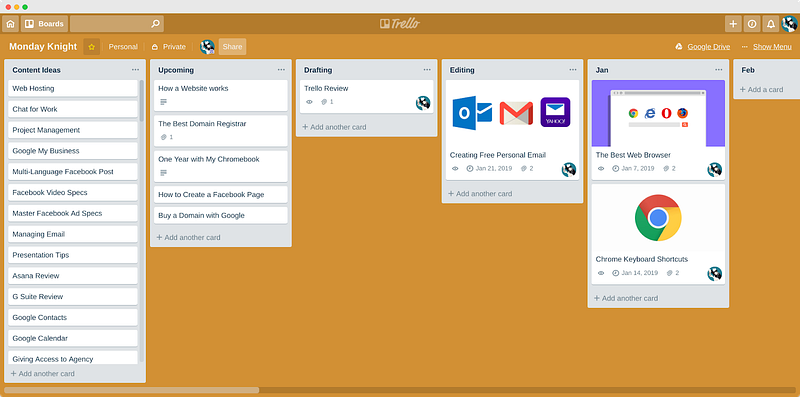Add another card to Drafting list
This screenshot has width=800, height=397.
tap(334, 127)
